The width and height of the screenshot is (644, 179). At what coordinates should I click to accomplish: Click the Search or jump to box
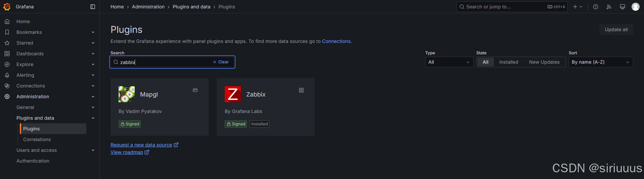[x=512, y=7]
